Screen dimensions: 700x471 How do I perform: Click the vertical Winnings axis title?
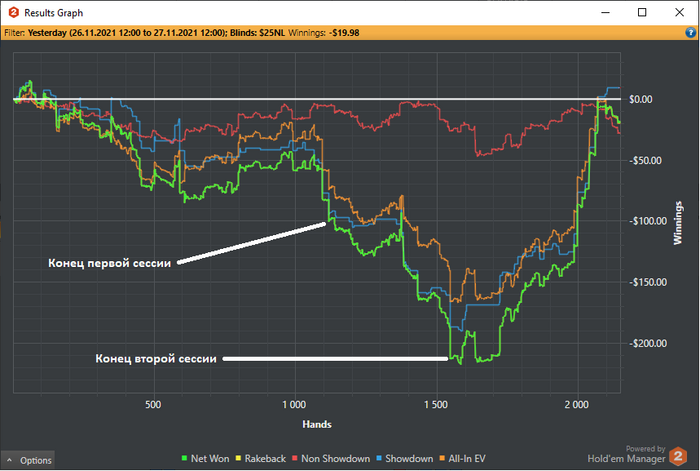coord(678,222)
